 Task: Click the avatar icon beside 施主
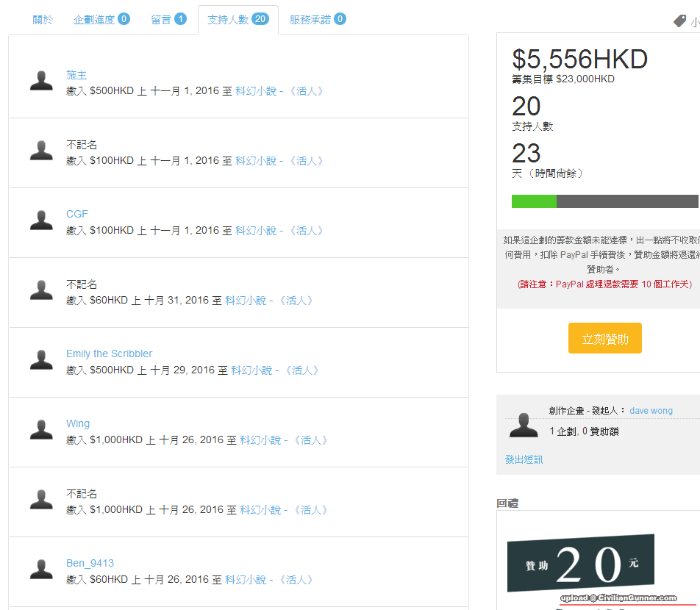[x=41, y=81]
